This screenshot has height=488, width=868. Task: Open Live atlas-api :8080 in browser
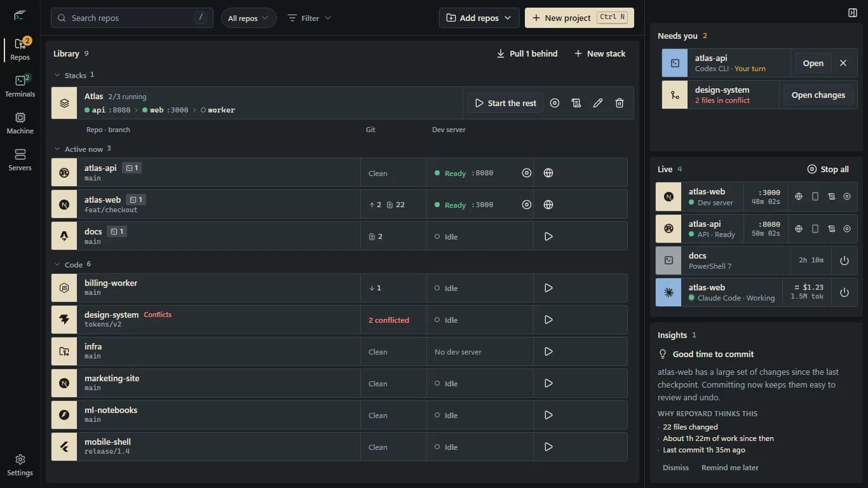tap(799, 229)
